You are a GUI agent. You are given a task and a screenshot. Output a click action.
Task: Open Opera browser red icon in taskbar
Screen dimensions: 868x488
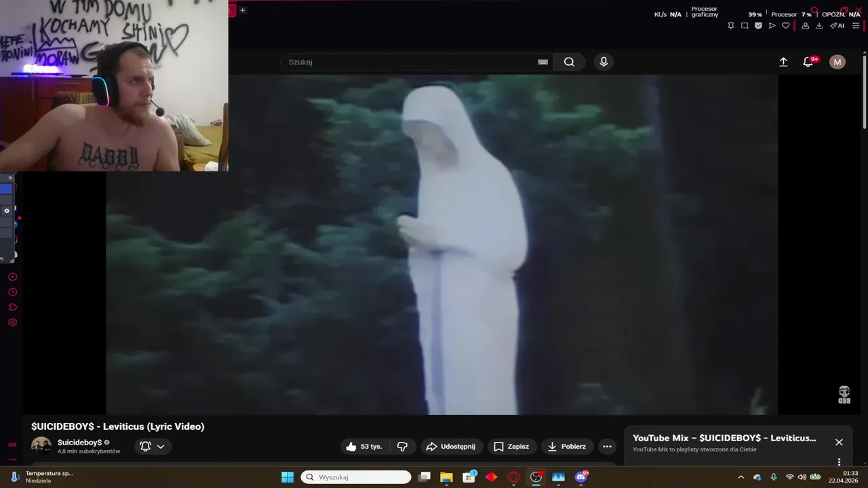tap(513, 477)
